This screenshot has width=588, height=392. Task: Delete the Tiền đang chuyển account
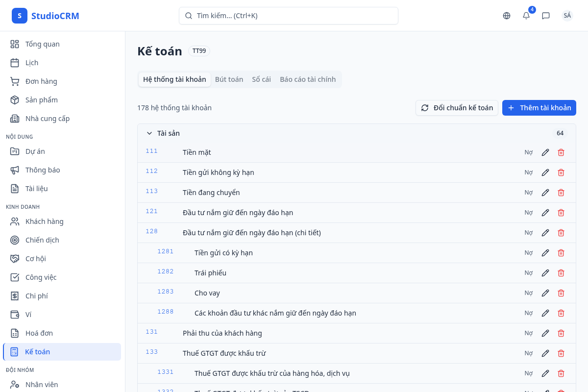point(561,193)
